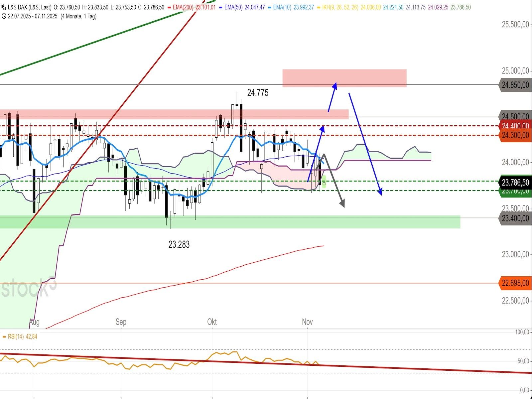
Task: Click the current price tag 23.786,50
Action: point(515,183)
